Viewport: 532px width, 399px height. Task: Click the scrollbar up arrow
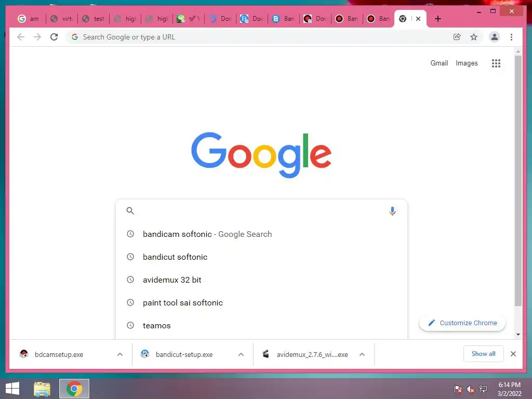[x=518, y=51]
